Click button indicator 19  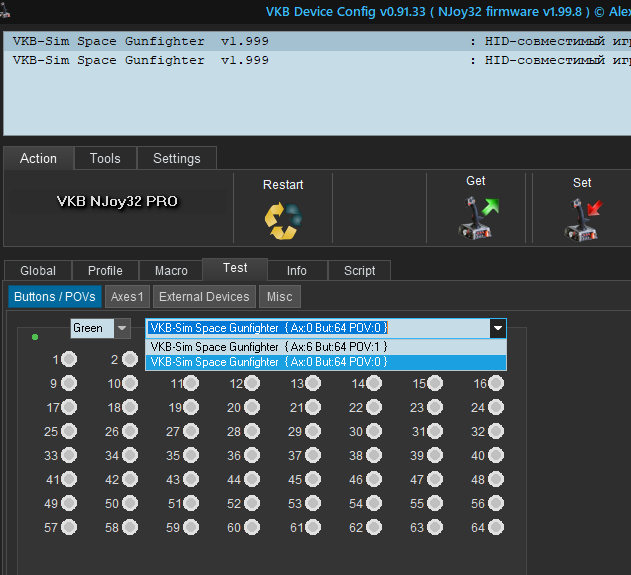click(191, 407)
